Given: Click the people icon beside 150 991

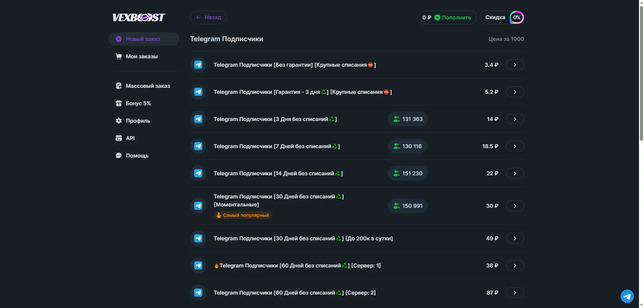Looking at the screenshot, I should pos(396,206).
